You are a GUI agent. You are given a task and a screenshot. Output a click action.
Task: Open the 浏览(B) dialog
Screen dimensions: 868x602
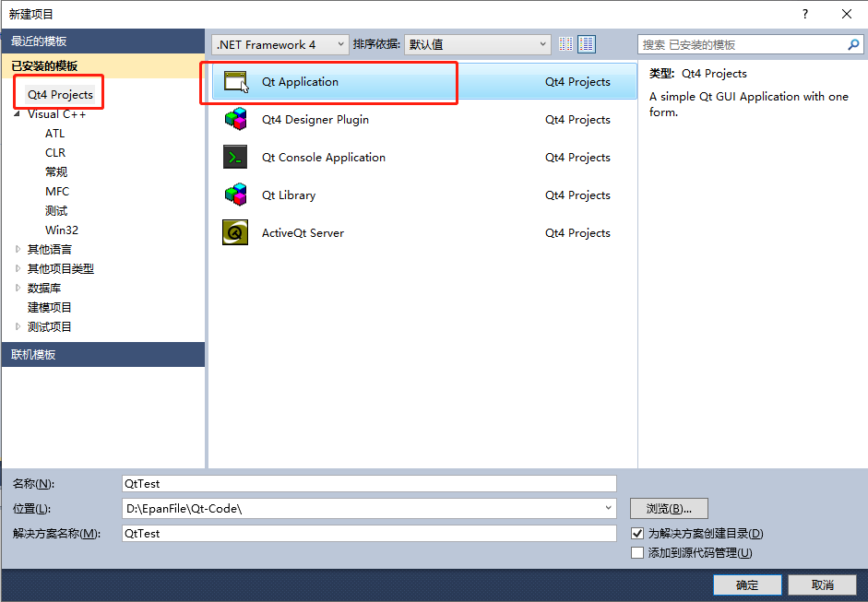click(x=668, y=508)
